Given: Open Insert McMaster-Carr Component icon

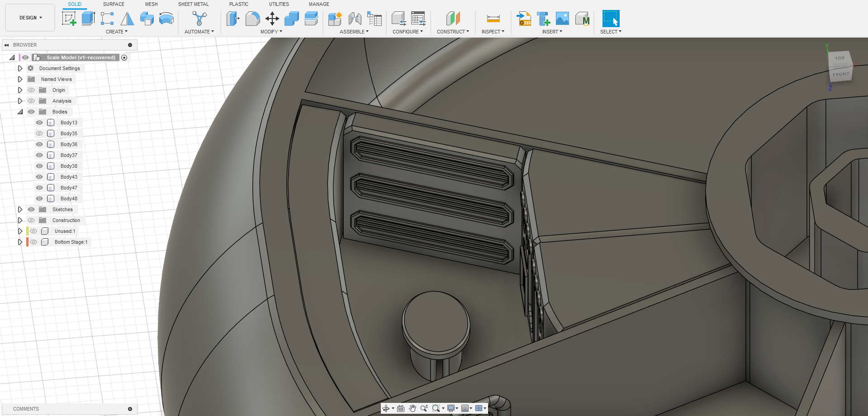Looking at the screenshot, I should 582,19.
